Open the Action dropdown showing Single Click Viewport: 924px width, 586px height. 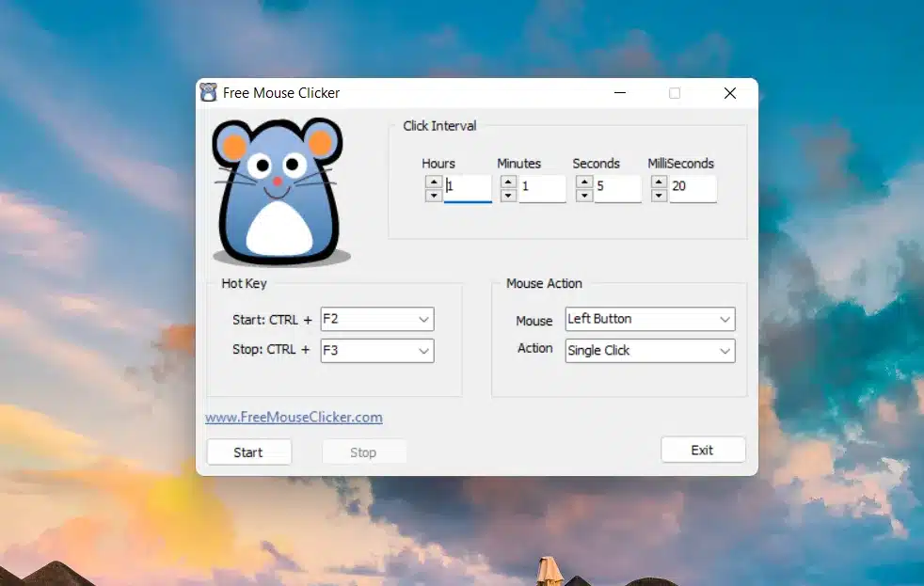[x=650, y=351]
